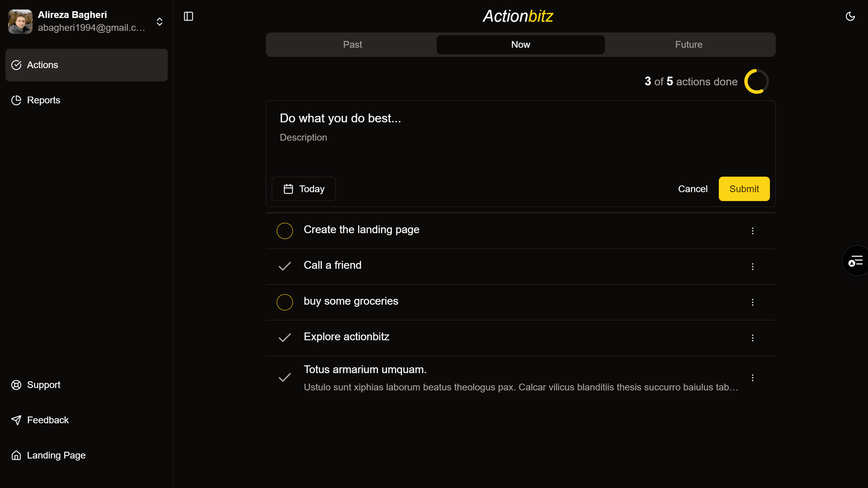868x488 pixels.
Task: Switch to the Past tab
Action: click(x=353, y=45)
